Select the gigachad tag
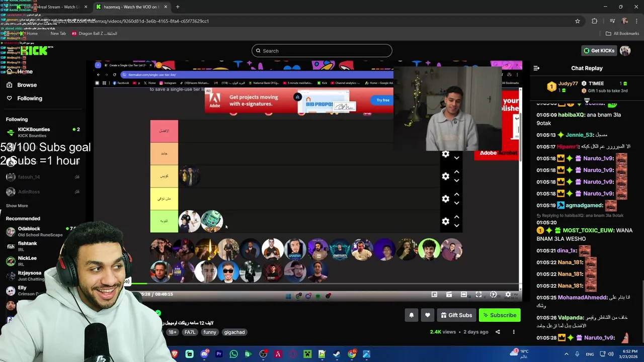 234,332
